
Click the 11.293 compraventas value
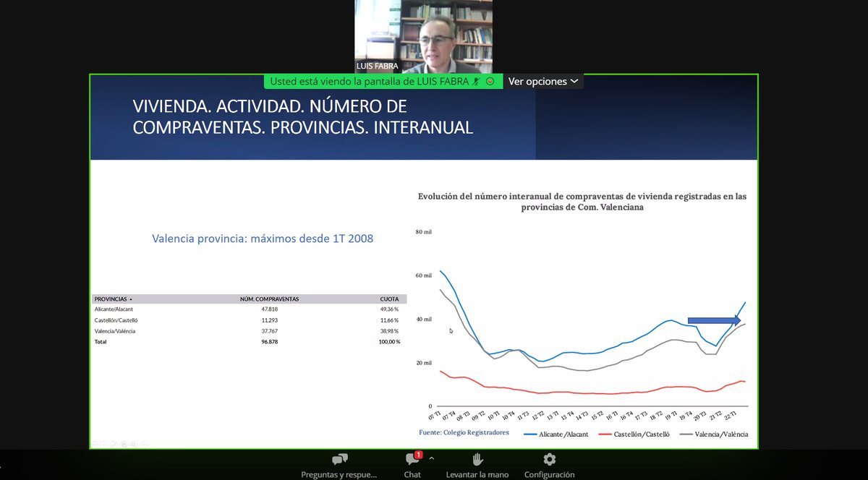pos(268,320)
